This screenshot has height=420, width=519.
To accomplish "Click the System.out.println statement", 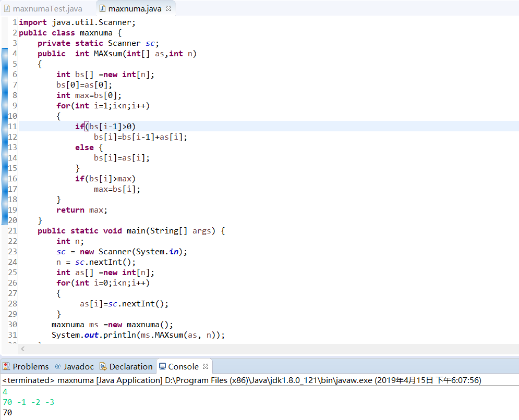I will coord(138,335).
